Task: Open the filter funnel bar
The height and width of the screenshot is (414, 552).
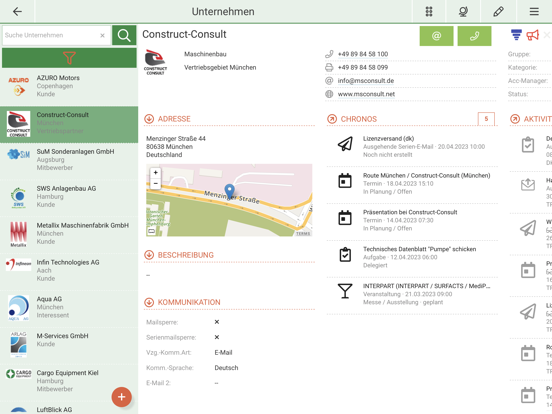Action: tap(69, 58)
